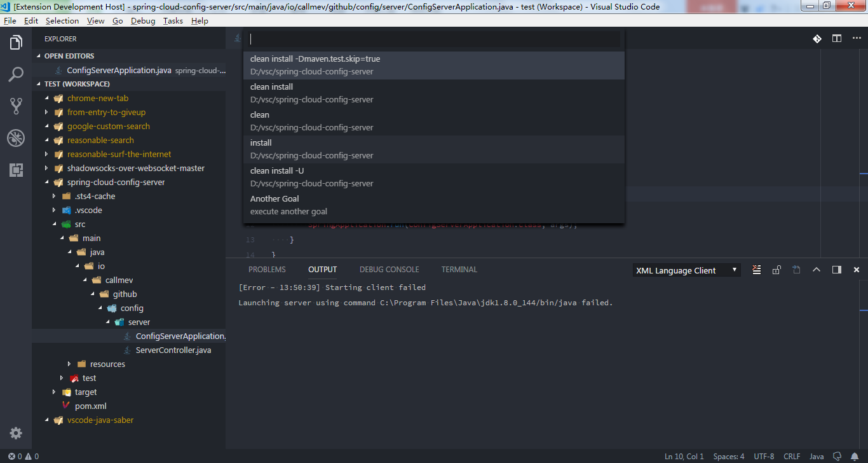Screen dimensions: 868x463
Task: Choose Another Goal option
Action: (x=434, y=205)
